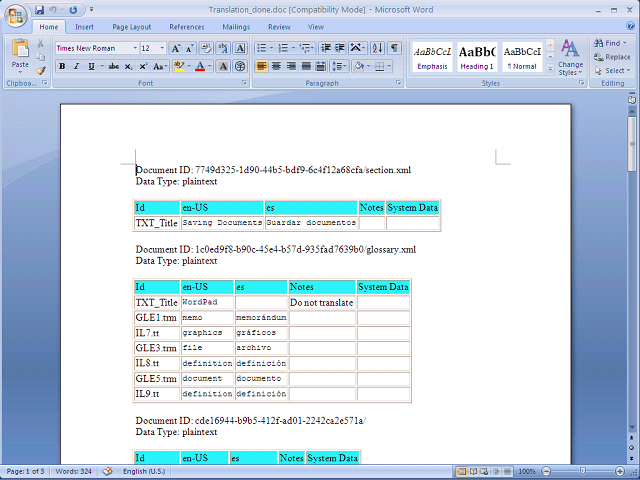640x480 pixels.
Task: Click the Borders icon
Action: [380, 66]
